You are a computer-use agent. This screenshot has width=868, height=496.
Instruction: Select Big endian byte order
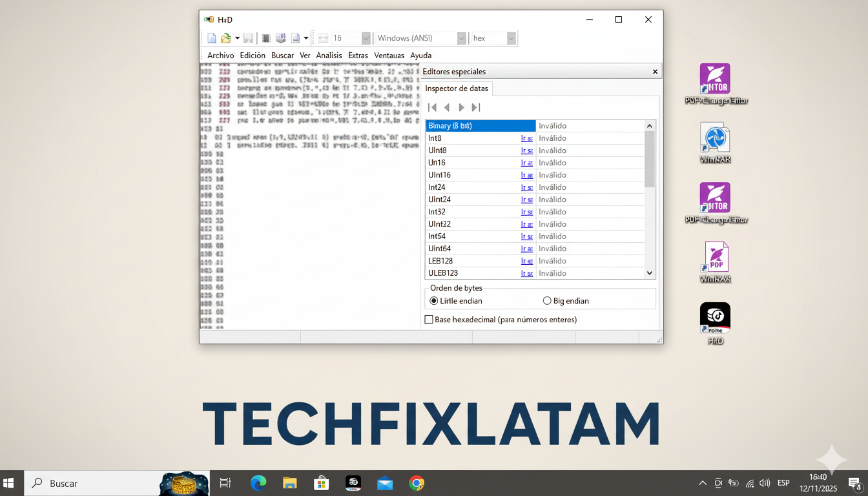tap(547, 301)
